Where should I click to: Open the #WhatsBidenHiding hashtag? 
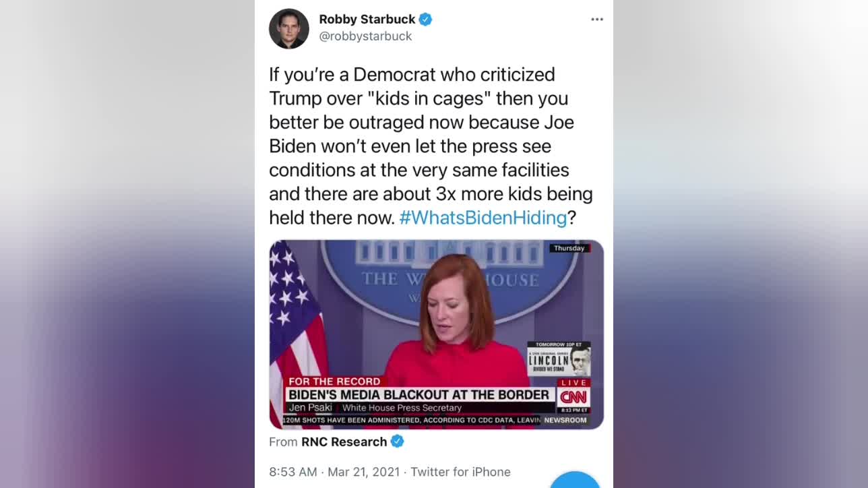[x=483, y=218]
